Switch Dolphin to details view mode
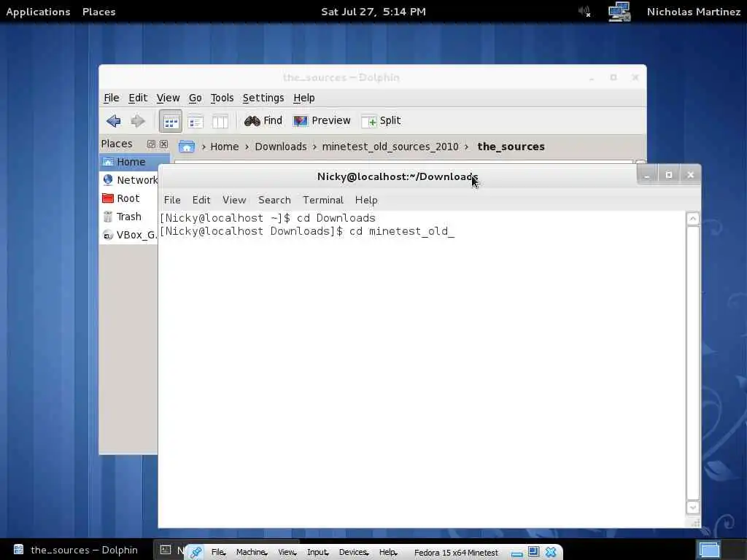Viewport: 747px width, 560px height. (x=196, y=122)
